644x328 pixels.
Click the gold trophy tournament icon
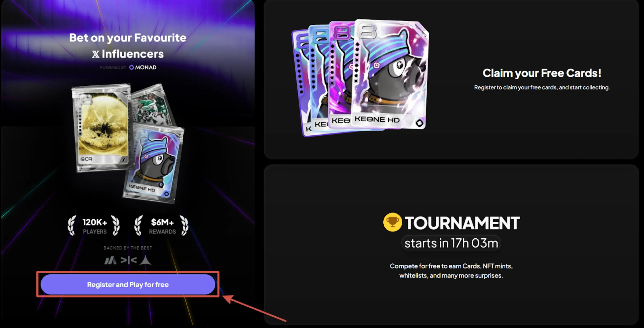393,222
